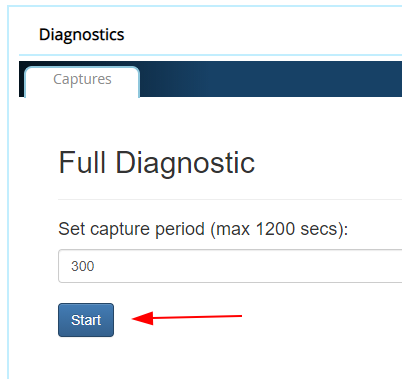
Task: Click the blue Start button
Action: (86, 320)
